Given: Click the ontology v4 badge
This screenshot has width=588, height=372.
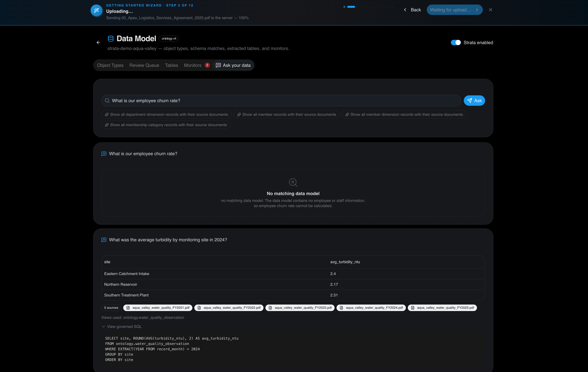Looking at the screenshot, I should (x=169, y=39).
